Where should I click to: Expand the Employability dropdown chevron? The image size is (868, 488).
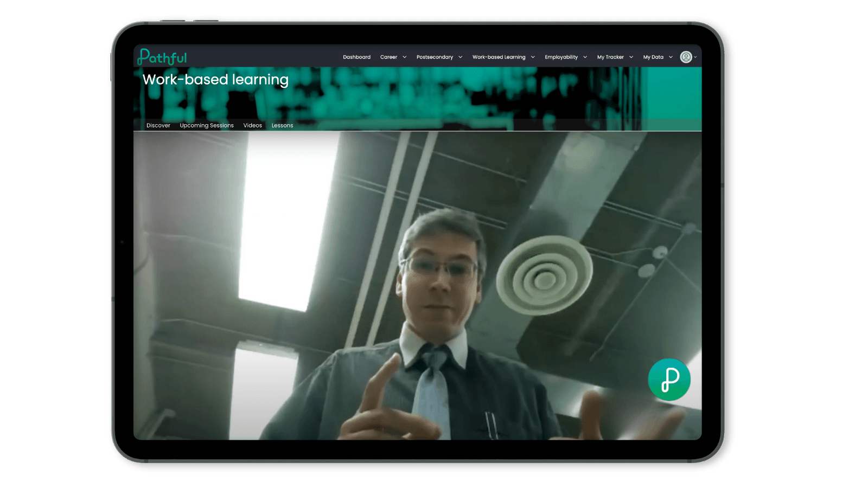pos(585,57)
